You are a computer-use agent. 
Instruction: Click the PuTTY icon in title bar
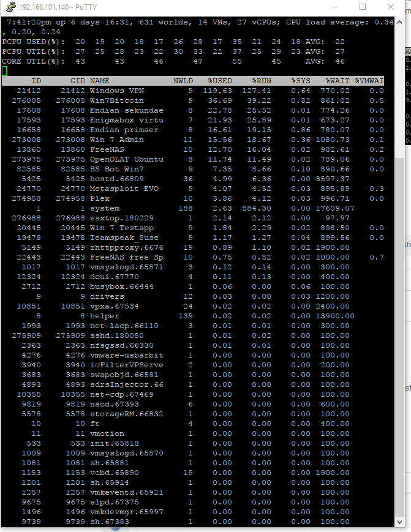pos(10,7)
